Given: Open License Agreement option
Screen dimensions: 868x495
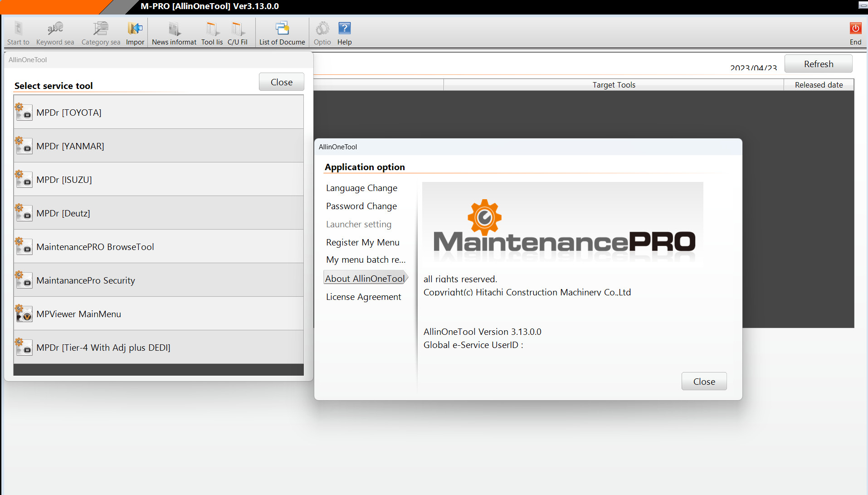Looking at the screenshot, I should 364,297.
